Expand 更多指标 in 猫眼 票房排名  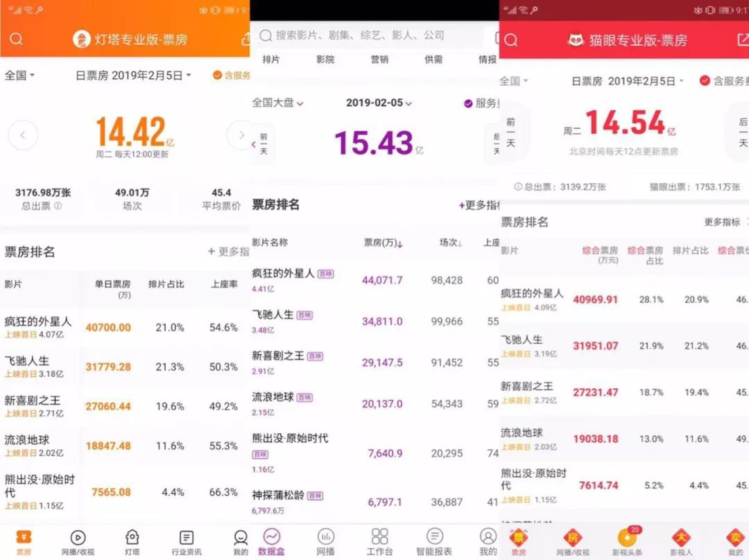(727, 222)
